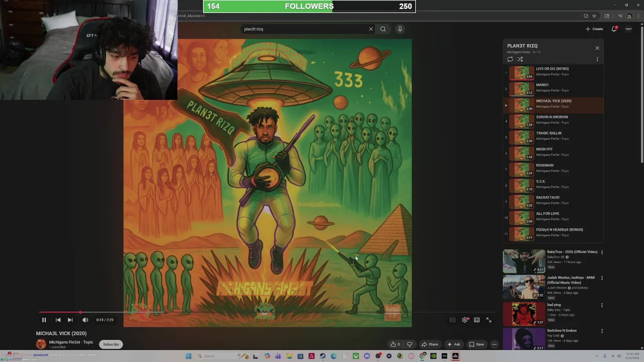Open the Chrome three-dot menu
Viewport: 644px width, 362px height.
click(638, 16)
